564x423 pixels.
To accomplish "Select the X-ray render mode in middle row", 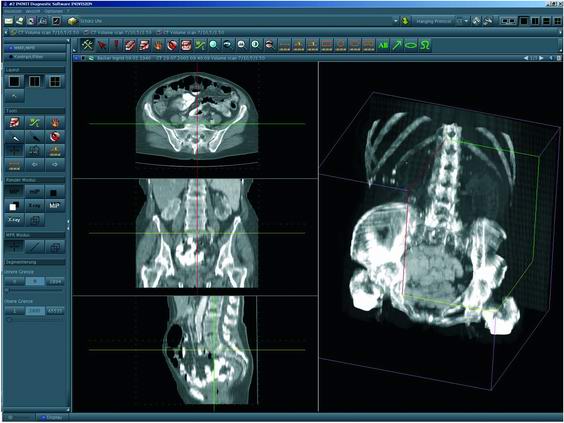I will tap(35, 205).
